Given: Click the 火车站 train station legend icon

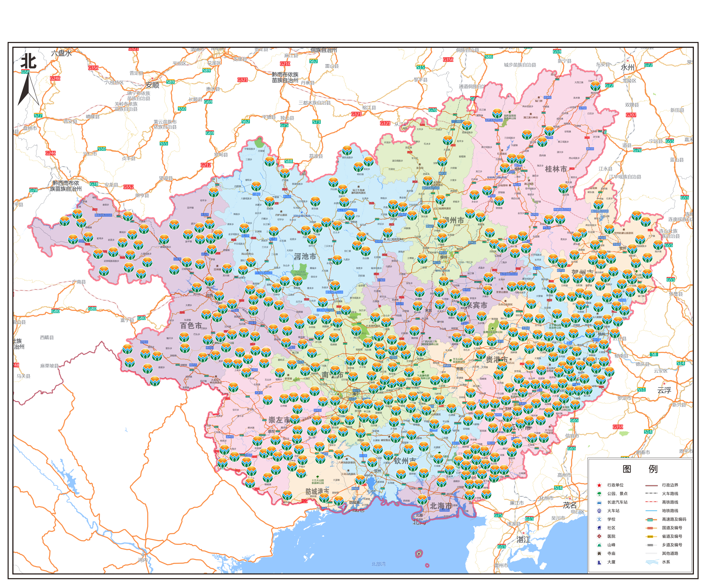Looking at the screenshot, I should [599, 511].
